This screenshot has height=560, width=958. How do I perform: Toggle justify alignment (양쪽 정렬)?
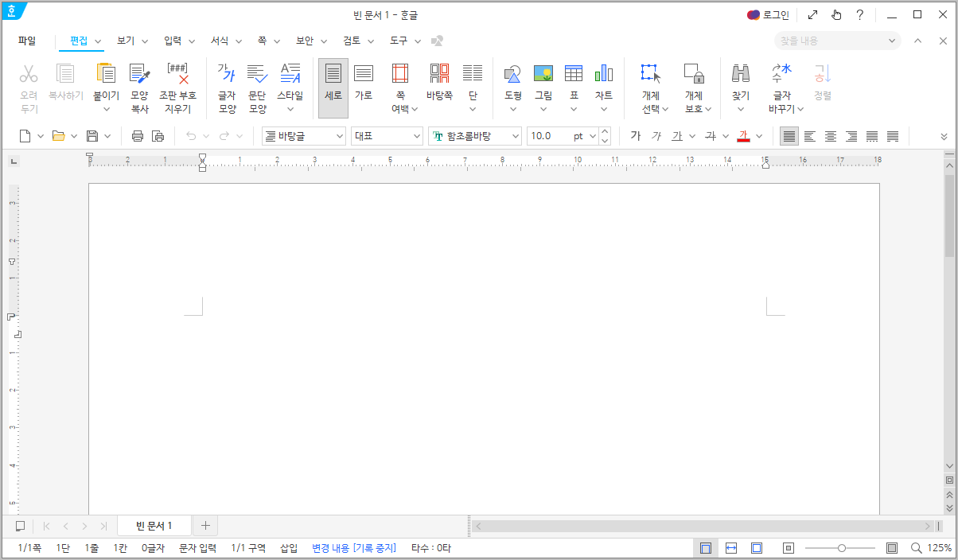coord(789,136)
